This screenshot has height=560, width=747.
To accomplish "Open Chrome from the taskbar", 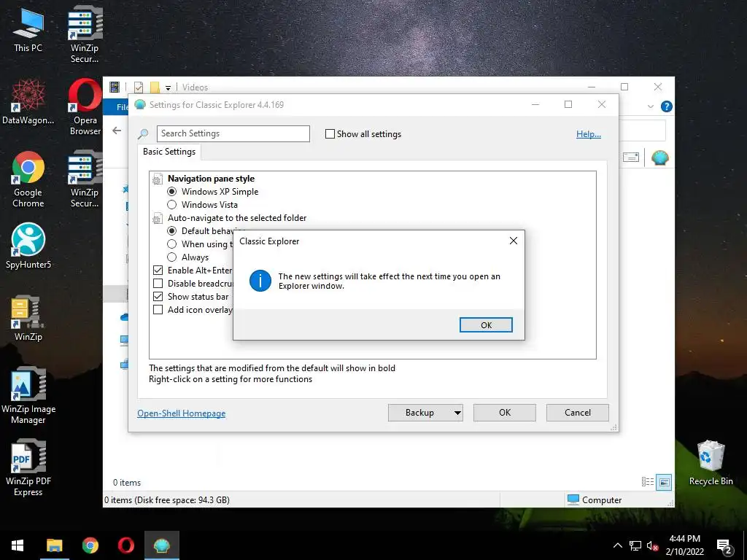I will 90,545.
